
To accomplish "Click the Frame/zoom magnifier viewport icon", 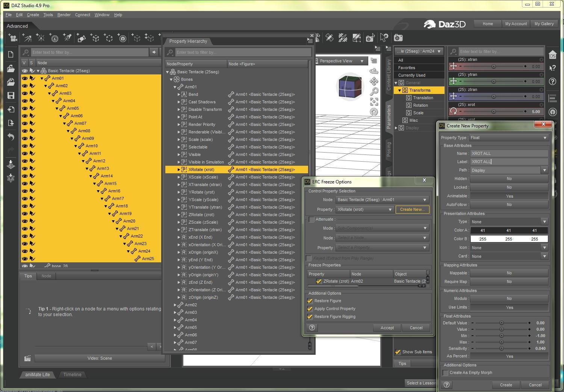I will [374, 91].
